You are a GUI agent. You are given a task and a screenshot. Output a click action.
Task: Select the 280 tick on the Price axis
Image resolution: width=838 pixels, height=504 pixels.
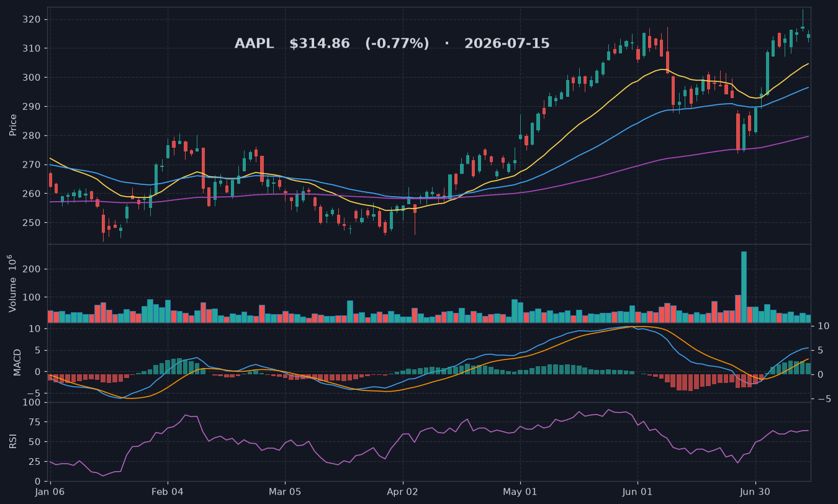[x=33, y=135]
